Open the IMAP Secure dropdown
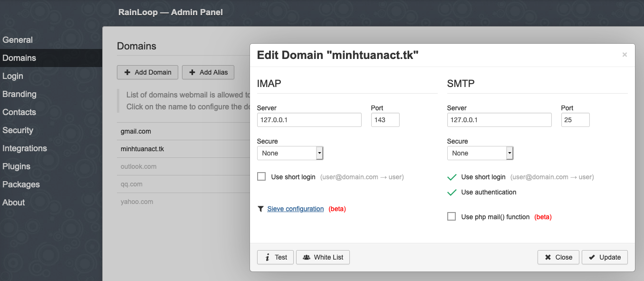 290,153
